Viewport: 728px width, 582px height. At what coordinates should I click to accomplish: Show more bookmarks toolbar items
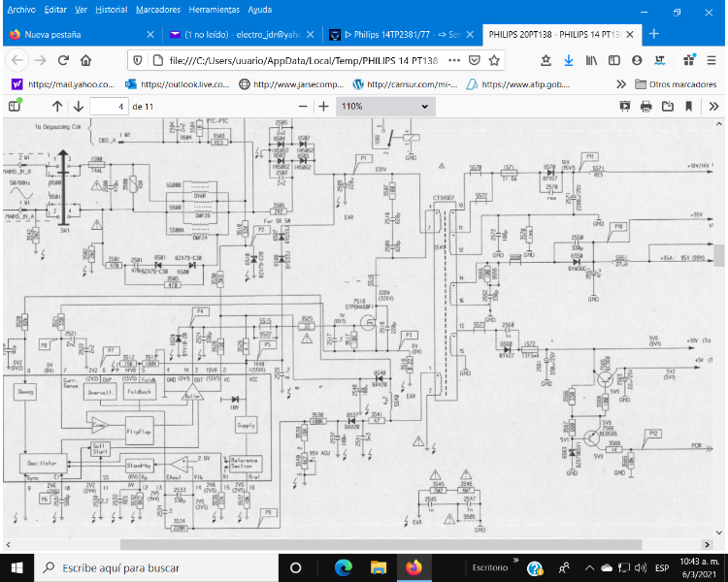(x=621, y=83)
